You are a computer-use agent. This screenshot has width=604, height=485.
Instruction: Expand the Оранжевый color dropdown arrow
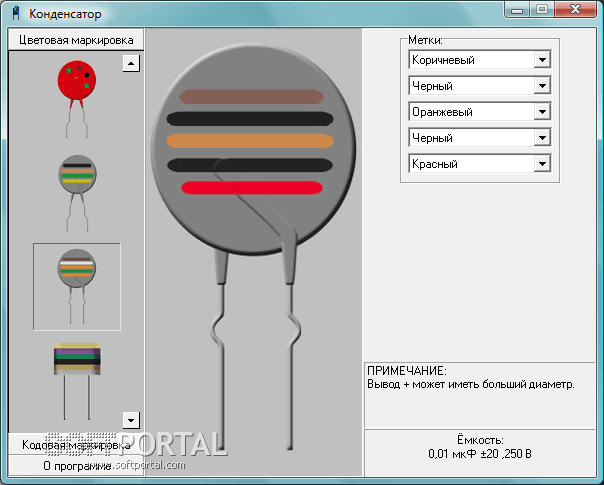click(x=542, y=112)
